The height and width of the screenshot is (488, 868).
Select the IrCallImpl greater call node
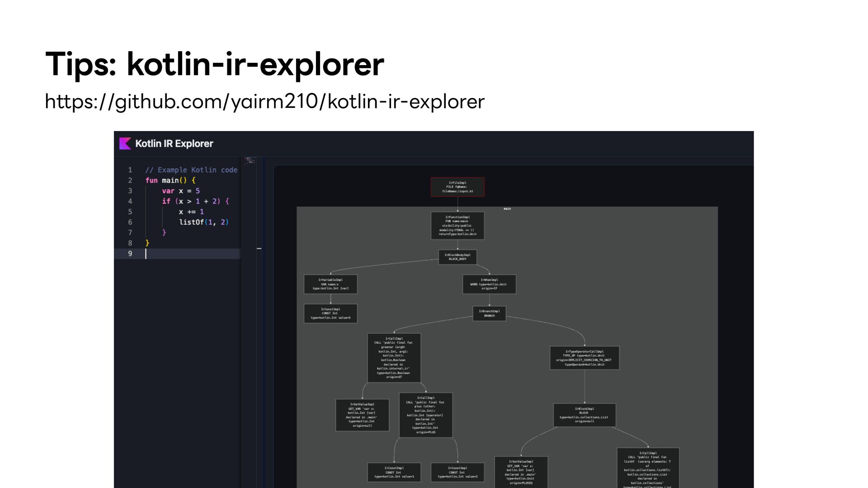coord(394,358)
